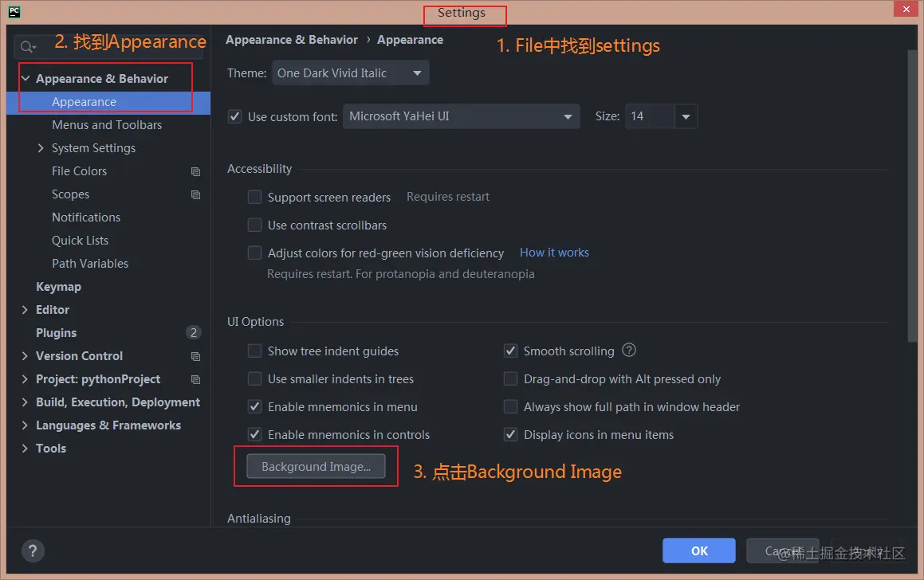Viewport: 924px width, 580px height.
Task: Enable red-green vision deficiency color adjustment
Action: click(x=254, y=253)
